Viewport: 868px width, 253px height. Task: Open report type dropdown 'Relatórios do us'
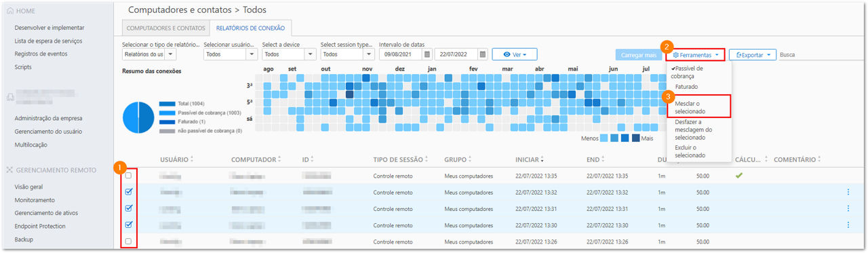click(149, 54)
